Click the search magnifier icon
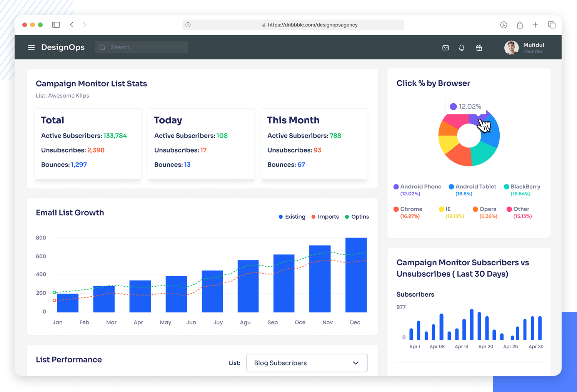The width and height of the screenshot is (577, 392). coord(102,47)
